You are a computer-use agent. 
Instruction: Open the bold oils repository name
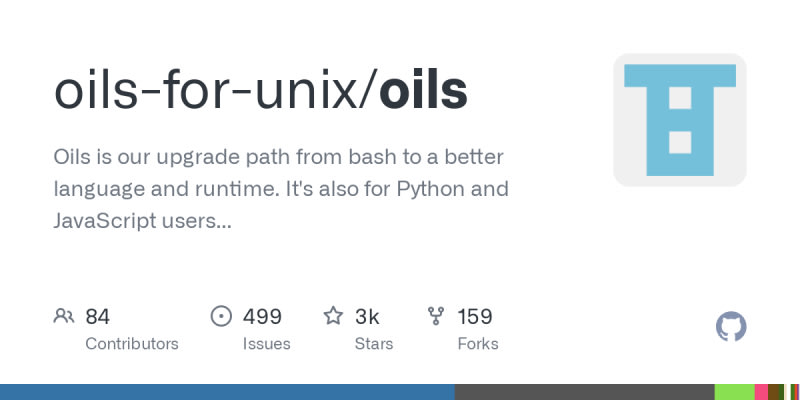[x=425, y=91]
